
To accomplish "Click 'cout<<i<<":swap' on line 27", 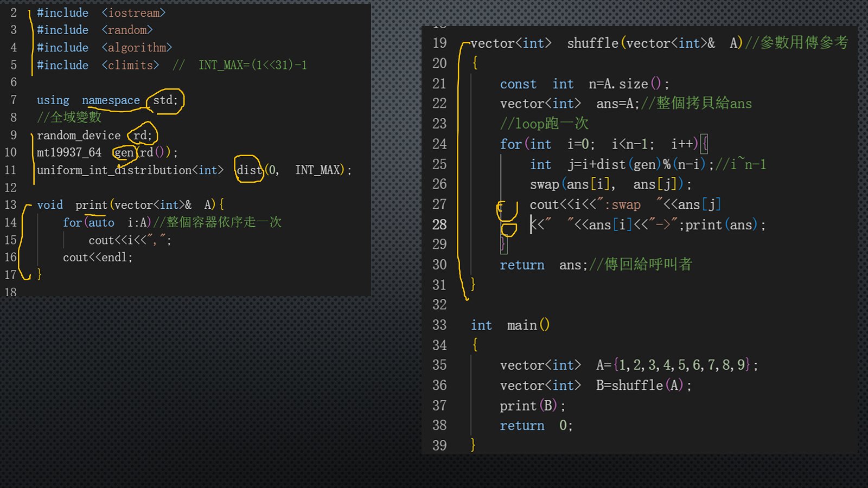I will click(x=585, y=204).
